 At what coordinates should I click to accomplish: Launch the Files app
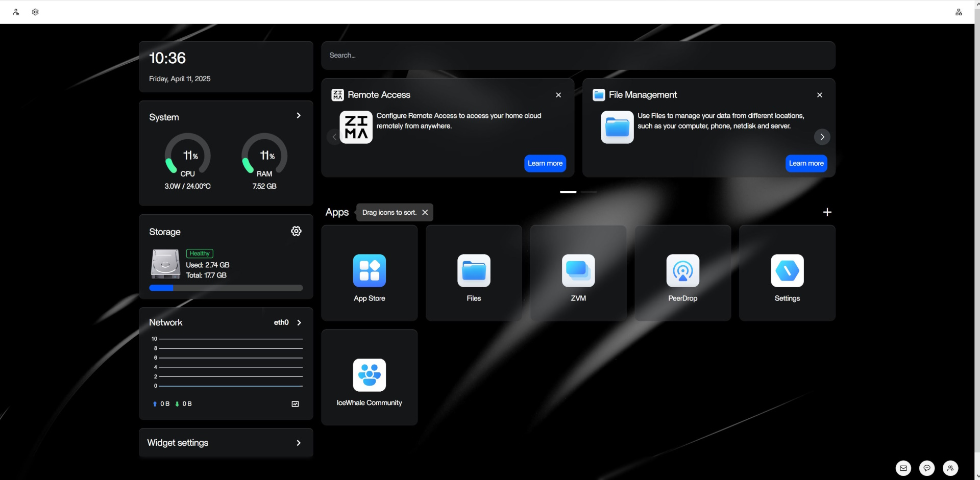pos(474,272)
